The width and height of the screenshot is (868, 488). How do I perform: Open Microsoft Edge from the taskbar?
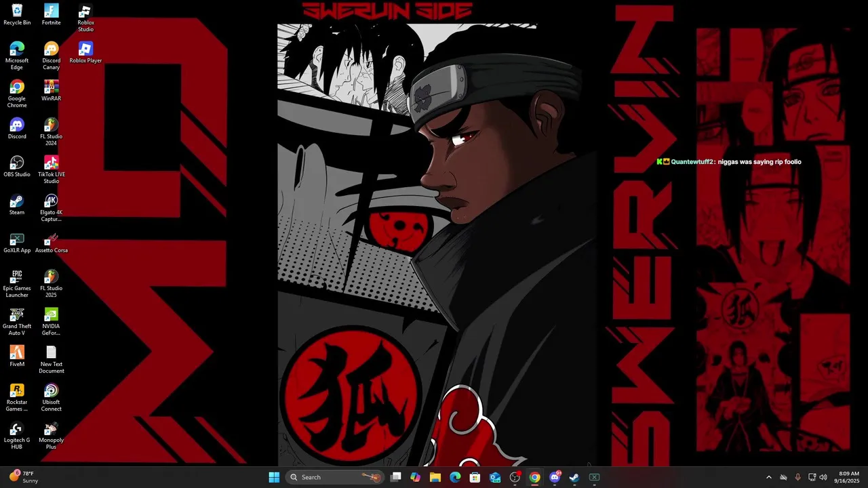(455, 477)
